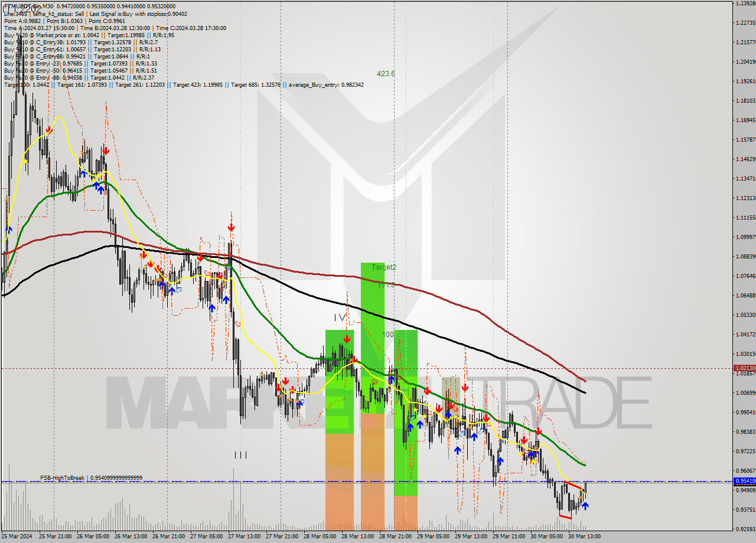Click the 1.14629 price axis label

click(x=745, y=159)
